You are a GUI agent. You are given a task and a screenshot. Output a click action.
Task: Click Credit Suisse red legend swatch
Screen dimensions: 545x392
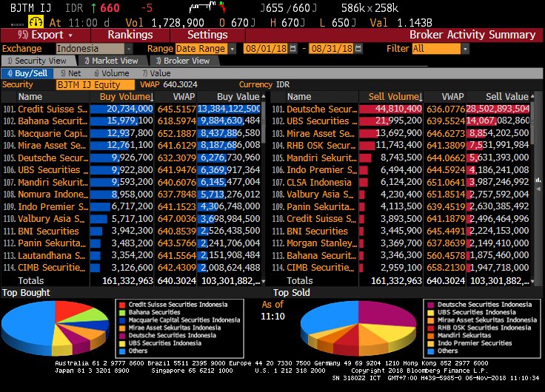point(121,305)
